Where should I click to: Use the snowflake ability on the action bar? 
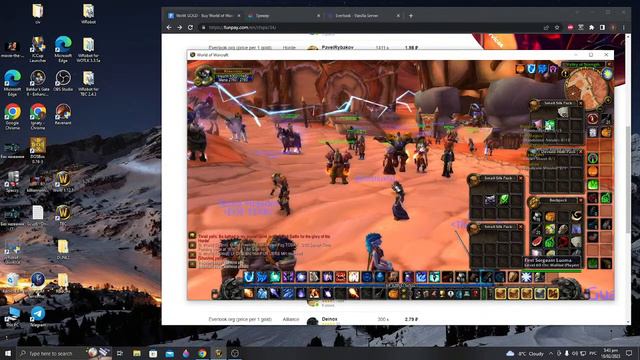(526, 277)
